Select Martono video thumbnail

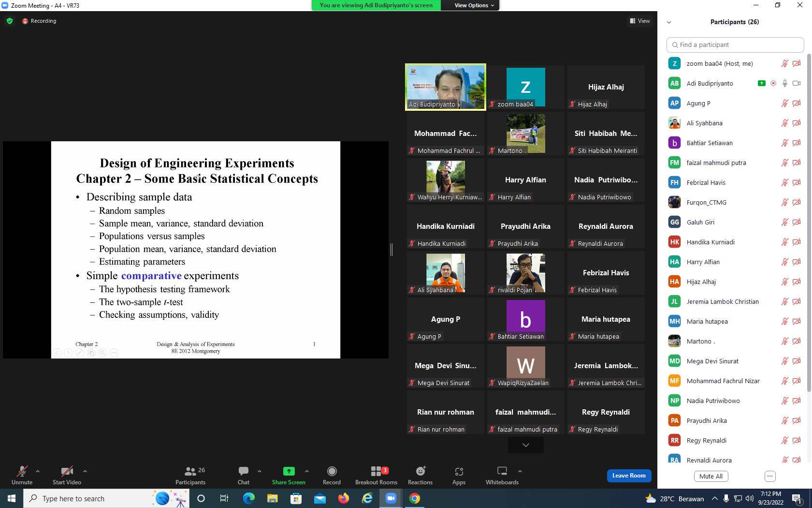pos(526,134)
